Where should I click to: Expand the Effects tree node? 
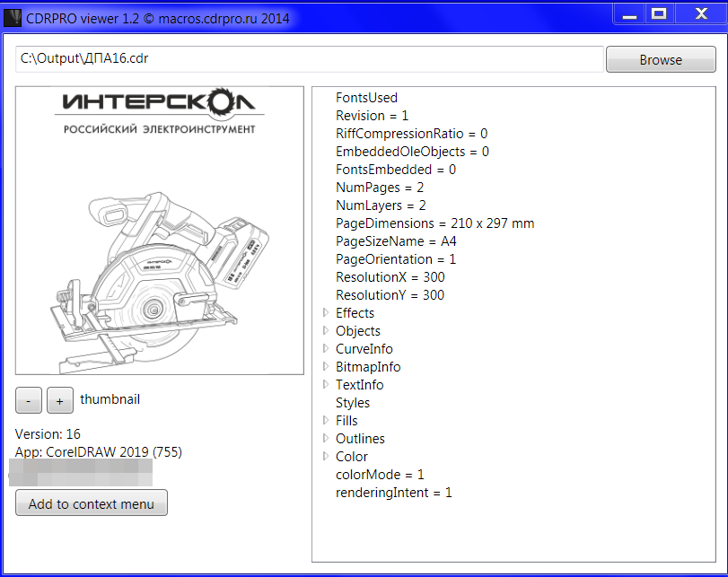(326, 312)
